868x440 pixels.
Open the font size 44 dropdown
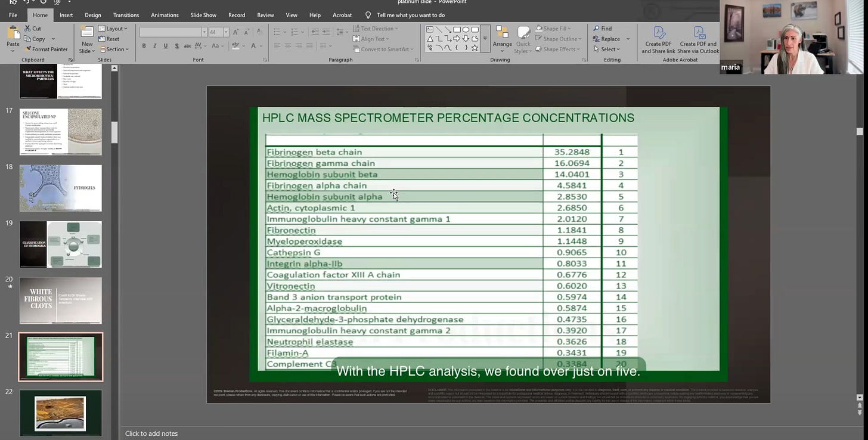point(226,32)
